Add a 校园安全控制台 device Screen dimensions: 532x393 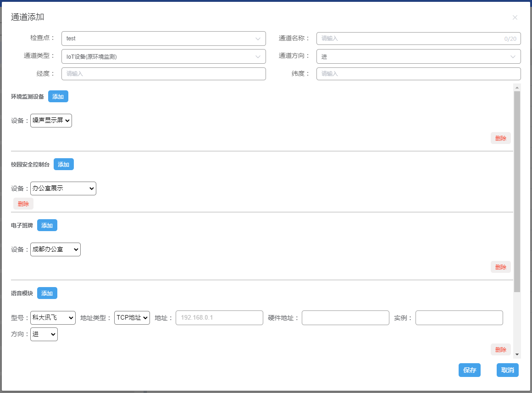point(63,164)
